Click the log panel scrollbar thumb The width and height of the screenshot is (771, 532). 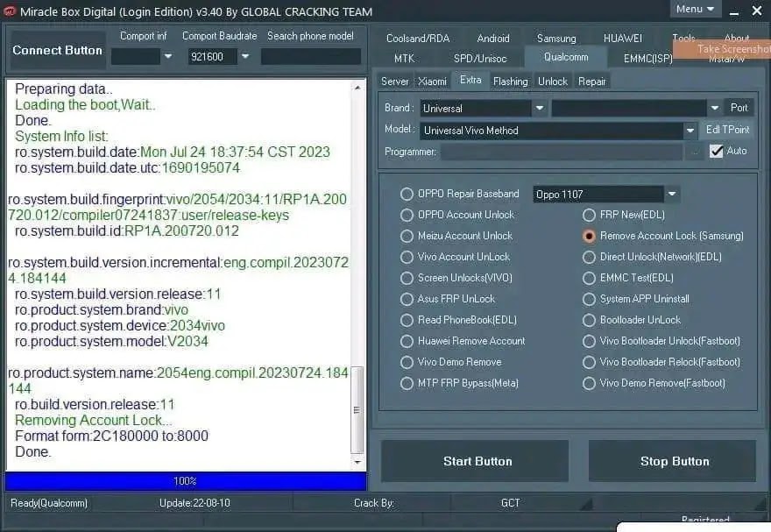(357, 410)
